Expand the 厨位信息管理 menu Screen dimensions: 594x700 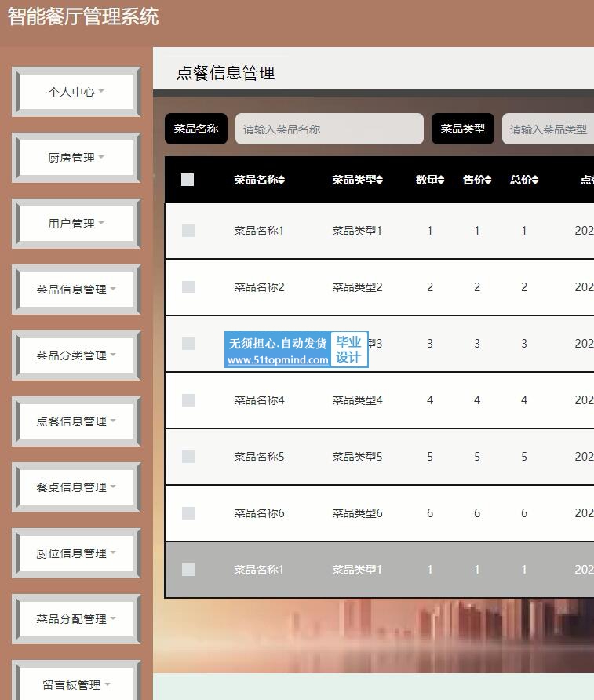76,553
